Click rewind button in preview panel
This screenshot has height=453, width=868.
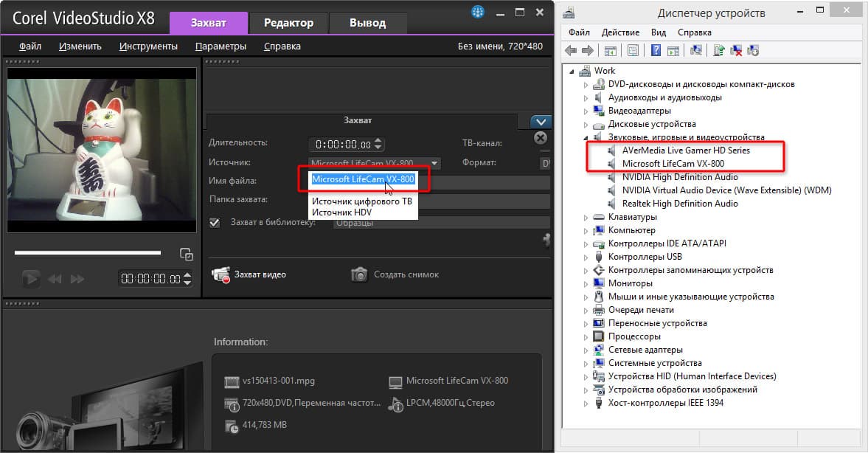click(x=55, y=279)
